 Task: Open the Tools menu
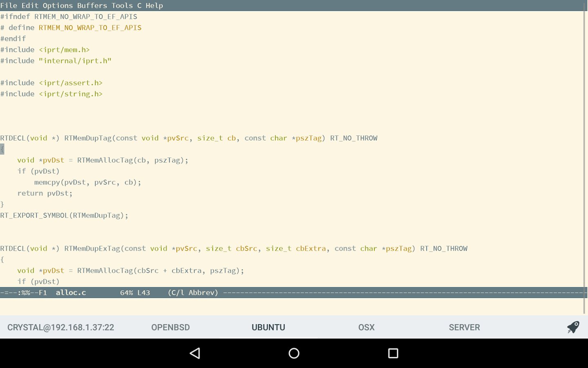122,6
